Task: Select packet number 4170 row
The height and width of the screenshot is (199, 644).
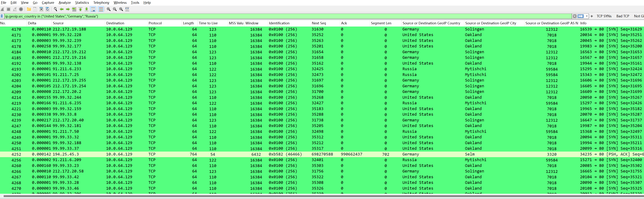Action: 322,29
